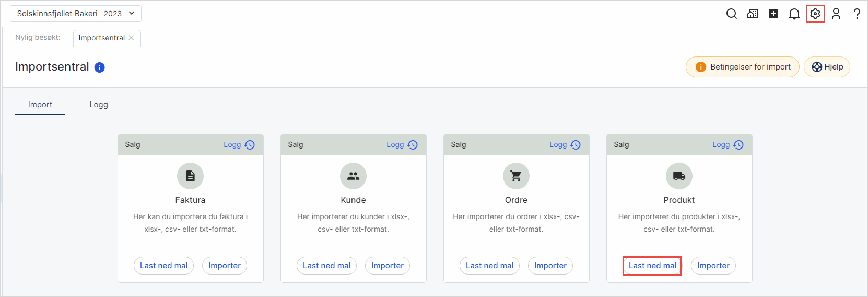Open the user profile icon

836,14
